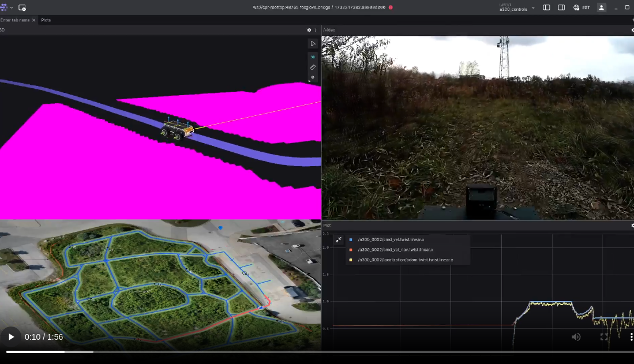Screen dimensions: 634x364
Task: Open video player more options menu
Action: point(631,337)
